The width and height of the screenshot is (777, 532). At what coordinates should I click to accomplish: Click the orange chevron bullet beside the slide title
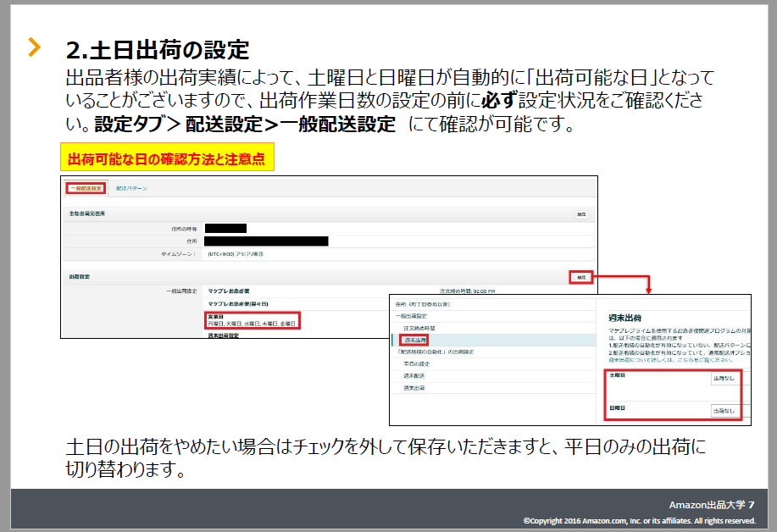click(x=35, y=47)
